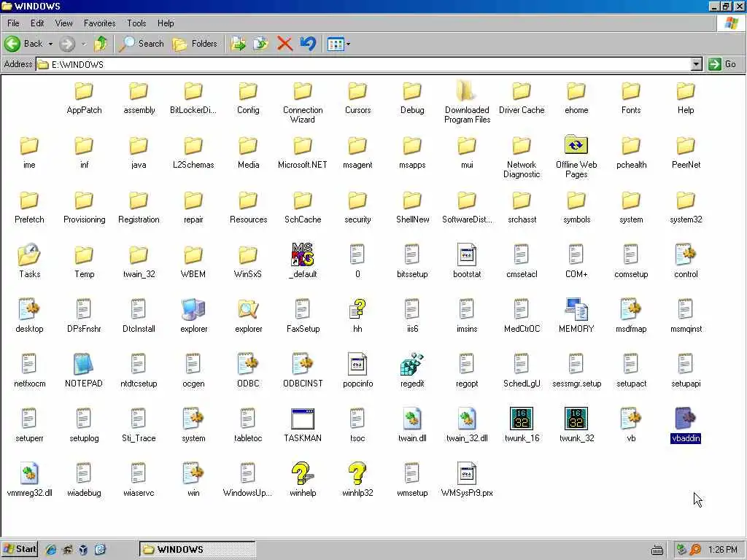The width and height of the screenshot is (747, 560).
Task: Select the WMSysPr9.prx file icon
Action: 467,474
